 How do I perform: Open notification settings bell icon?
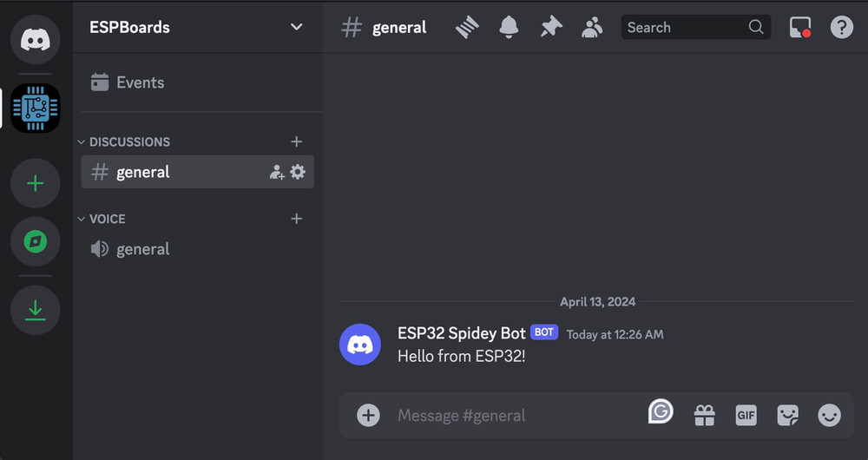(x=509, y=28)
